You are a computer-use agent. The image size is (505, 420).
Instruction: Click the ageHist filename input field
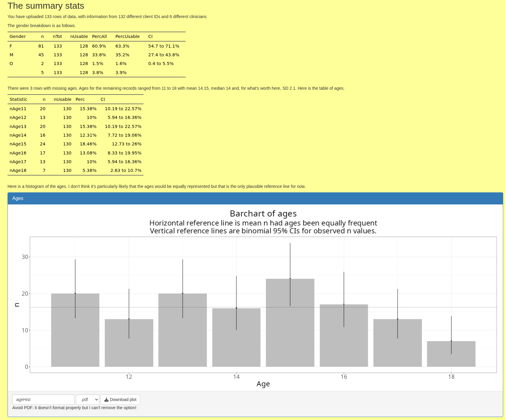point(43,400)
